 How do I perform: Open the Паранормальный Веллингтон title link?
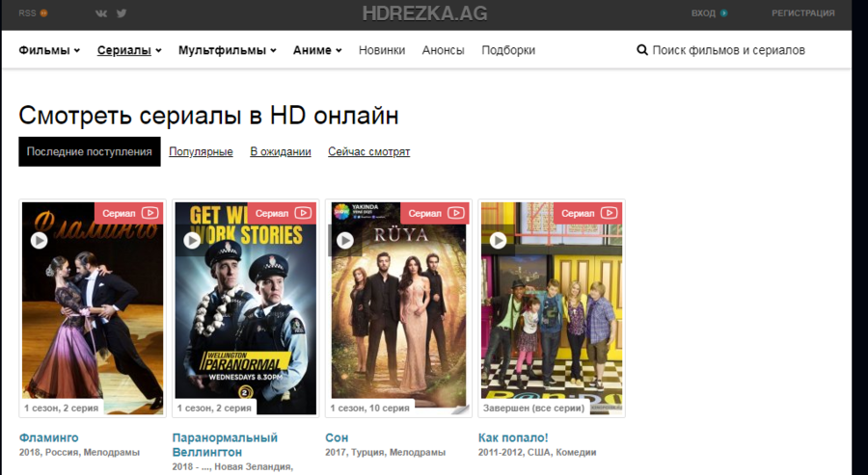click(225, 444)
